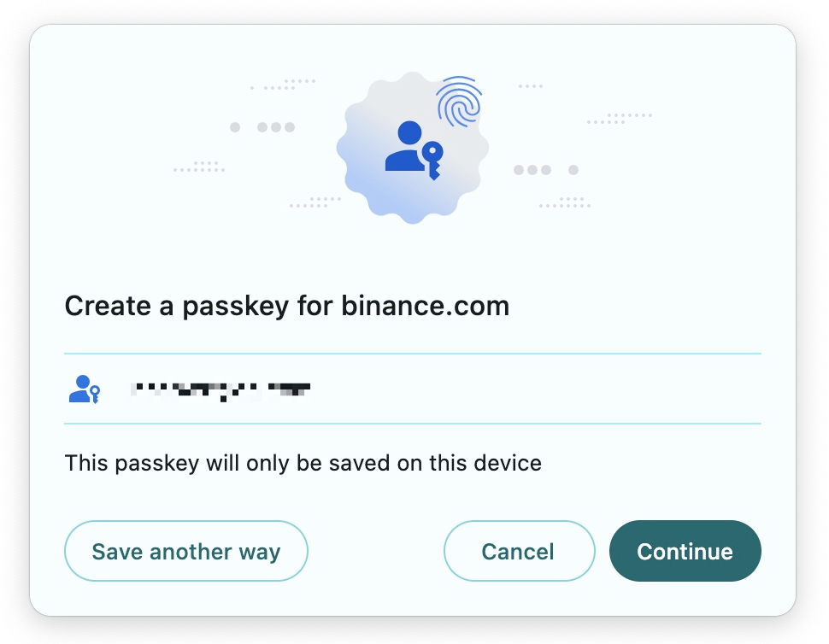This screenshot has width=829, height=644.
Task: Click the dotted pattern at illustration's far left
Action: (200, 167)
